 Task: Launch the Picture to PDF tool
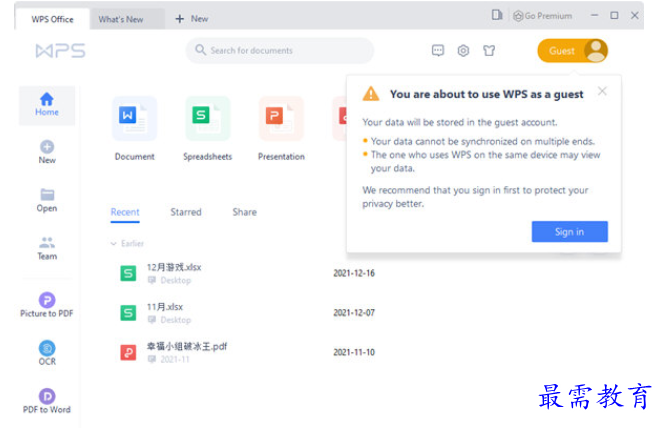[x=47, y=305]
